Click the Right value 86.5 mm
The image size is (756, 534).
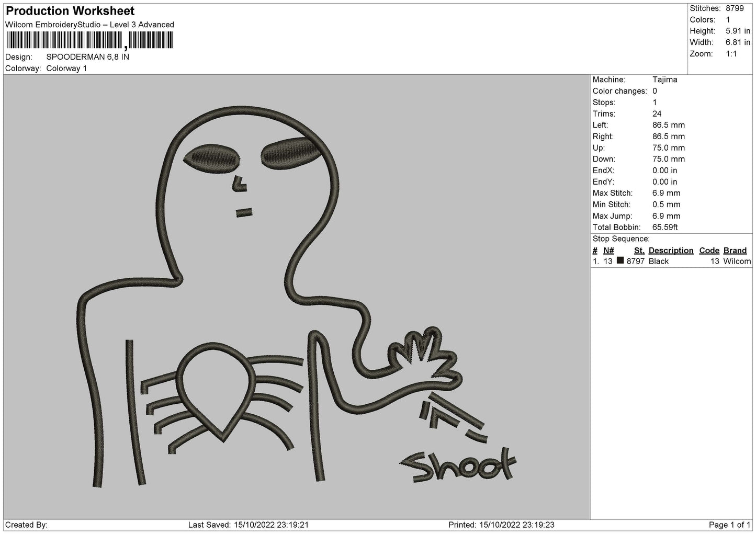tap(669, 137)
